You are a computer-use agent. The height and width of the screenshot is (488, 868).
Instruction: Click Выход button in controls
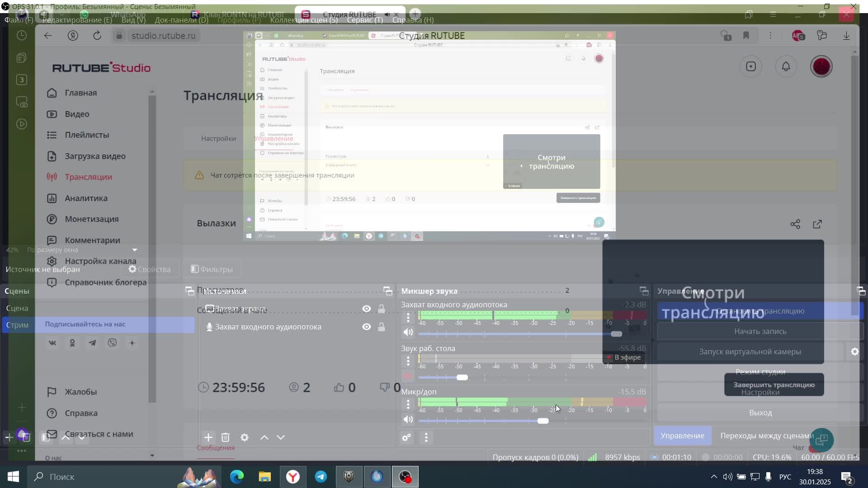tap(760, 413)
